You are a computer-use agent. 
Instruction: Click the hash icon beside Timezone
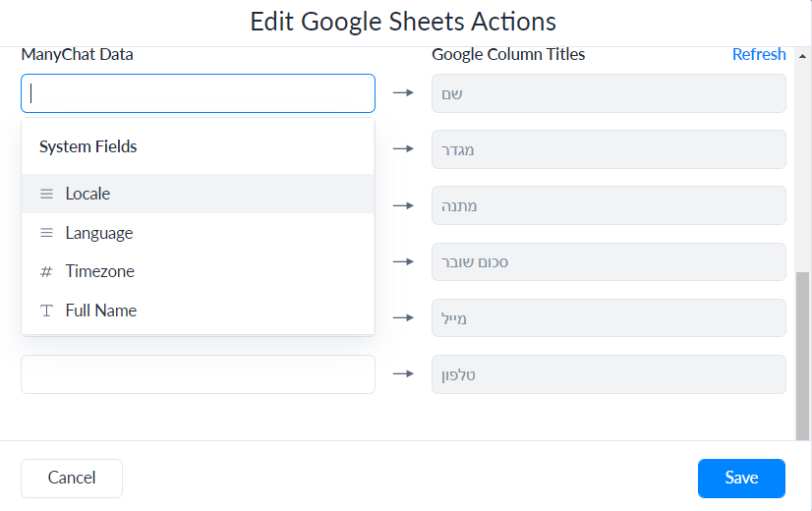click(x=46, y=272)
